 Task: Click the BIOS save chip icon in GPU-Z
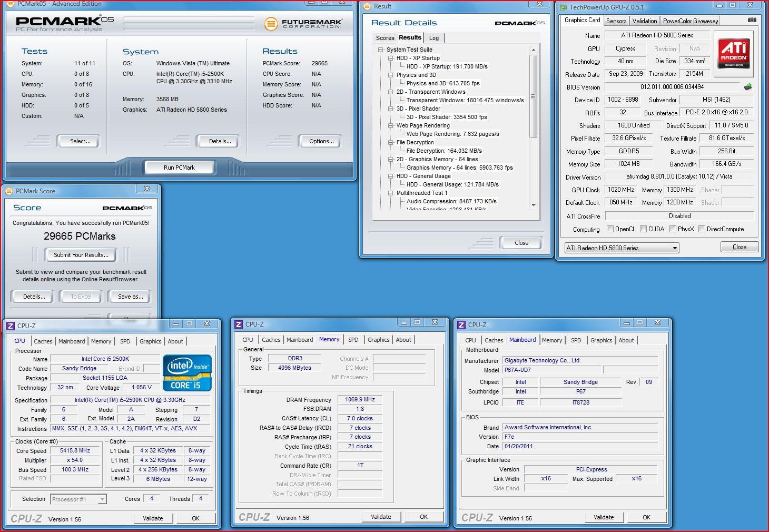click(747, 86)
